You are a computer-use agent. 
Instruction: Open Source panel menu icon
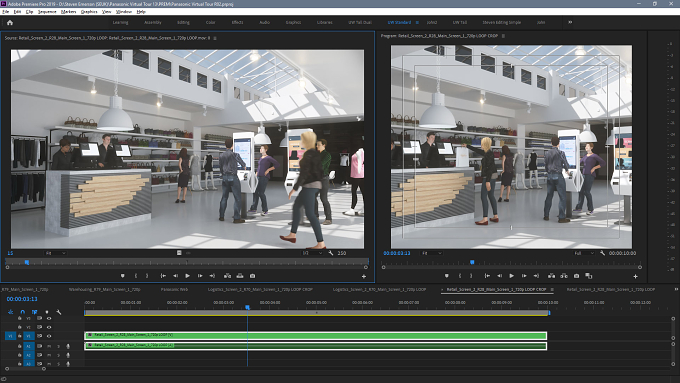pos(215,38)
